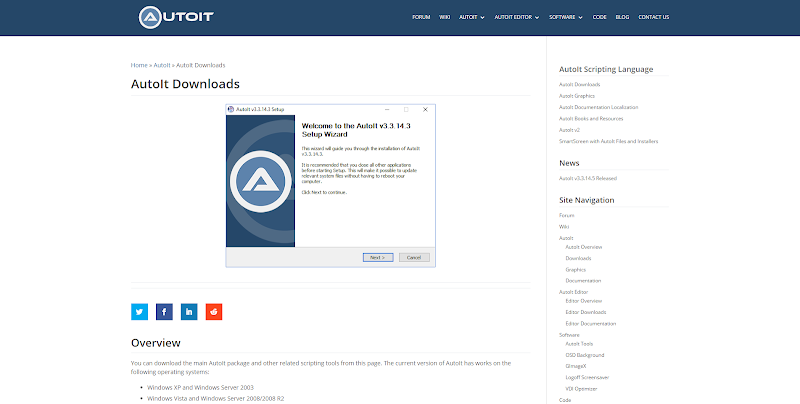Expand Software dropdown in top navigation
The height and width of the screenshot is (404, 800).
(566, 17)
